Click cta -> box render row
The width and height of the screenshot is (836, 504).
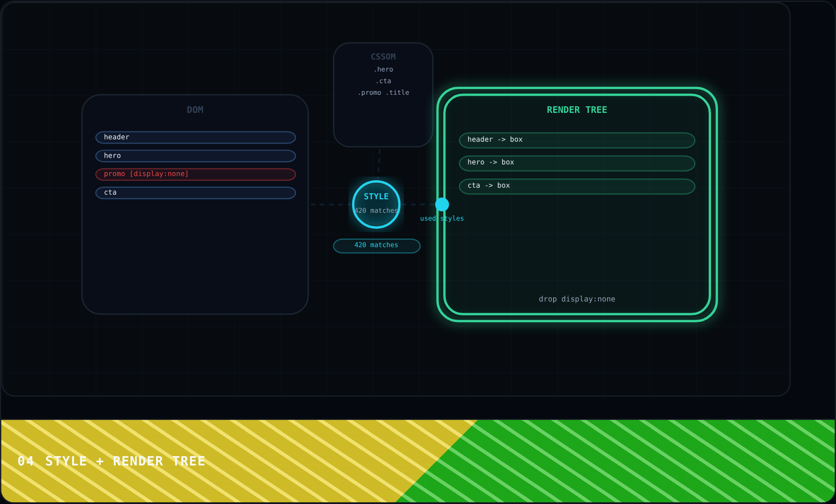point(577,186)
